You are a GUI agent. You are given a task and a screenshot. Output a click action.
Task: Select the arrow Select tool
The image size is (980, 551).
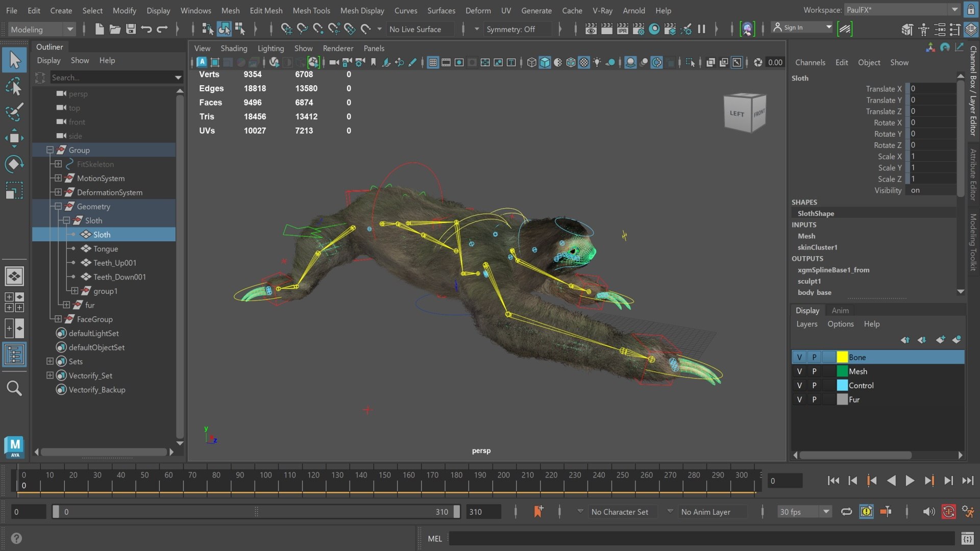click(14, 60)
